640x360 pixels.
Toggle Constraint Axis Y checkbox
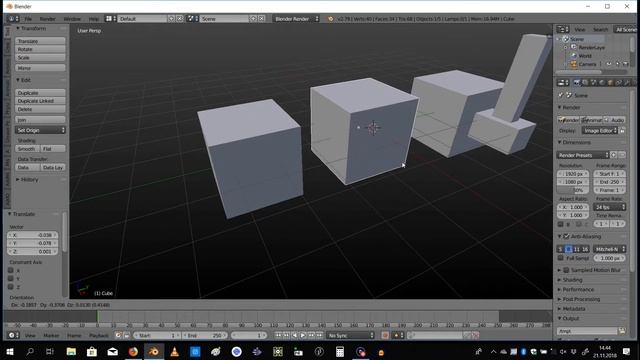[11, 278]
